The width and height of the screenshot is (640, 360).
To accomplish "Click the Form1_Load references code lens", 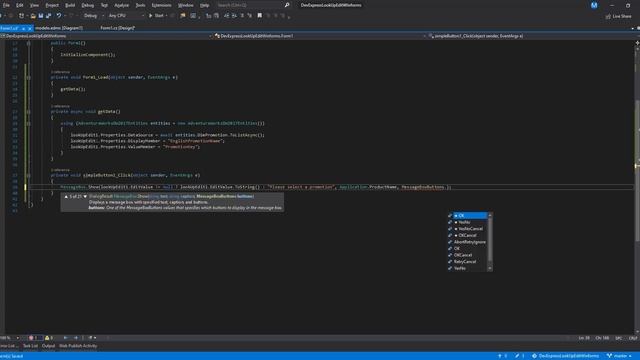I will pyautogui.click(x=60, y=72).
